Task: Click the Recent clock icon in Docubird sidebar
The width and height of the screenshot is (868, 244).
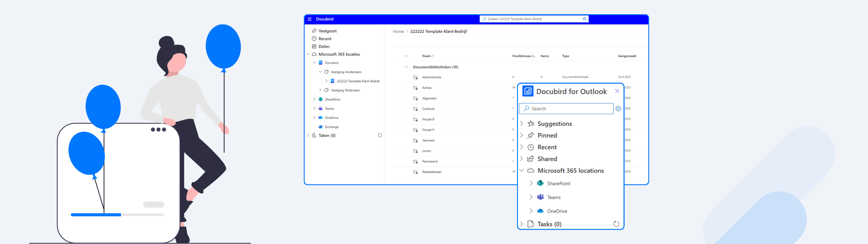Action: pyautogui.click(x=314, y=39)
